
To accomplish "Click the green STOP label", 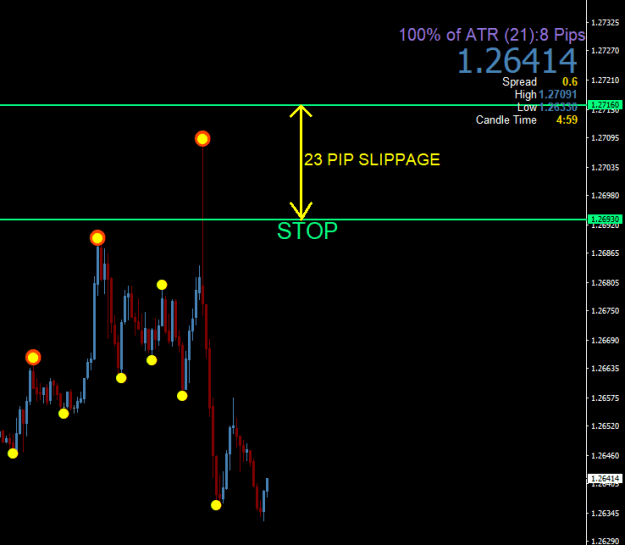I will (307, 231).
